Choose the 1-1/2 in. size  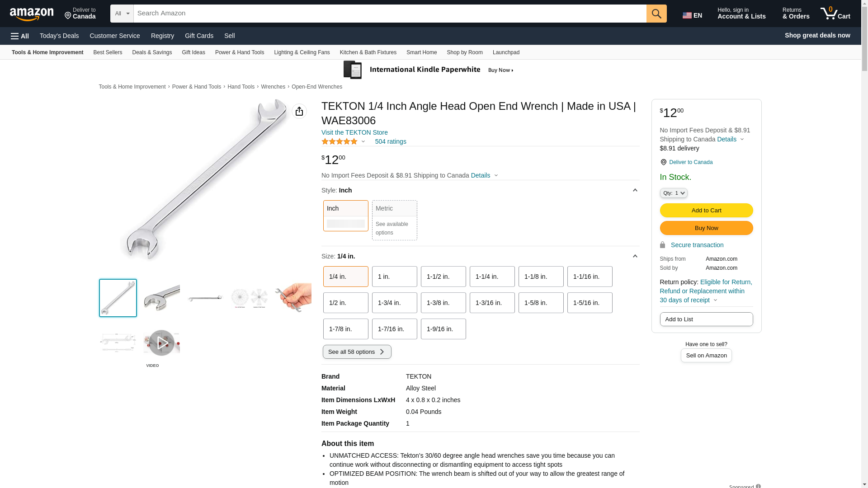[443, 277]
